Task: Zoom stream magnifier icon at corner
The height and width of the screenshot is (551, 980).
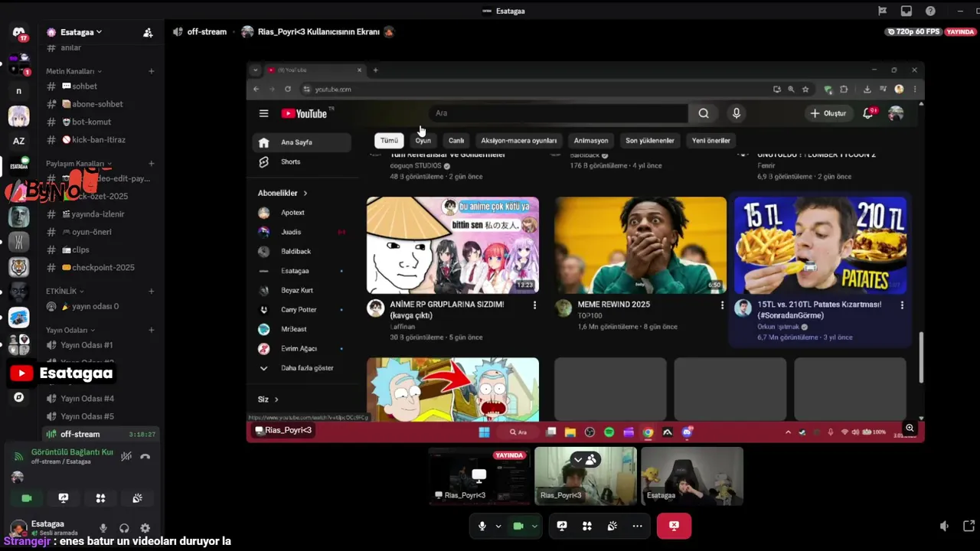Action: pos(910,429)
